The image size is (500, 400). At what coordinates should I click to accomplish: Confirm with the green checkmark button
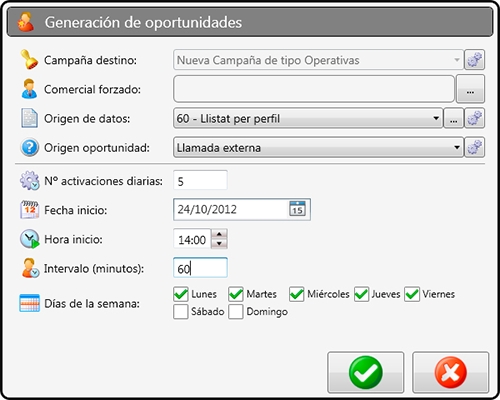(x=366, y=372)
